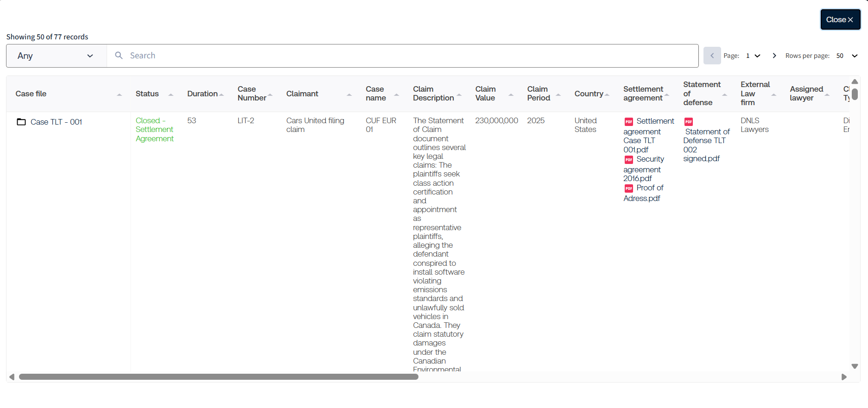
Task: Sort by the Statement of defense column arrow
Action: point(724,94)
